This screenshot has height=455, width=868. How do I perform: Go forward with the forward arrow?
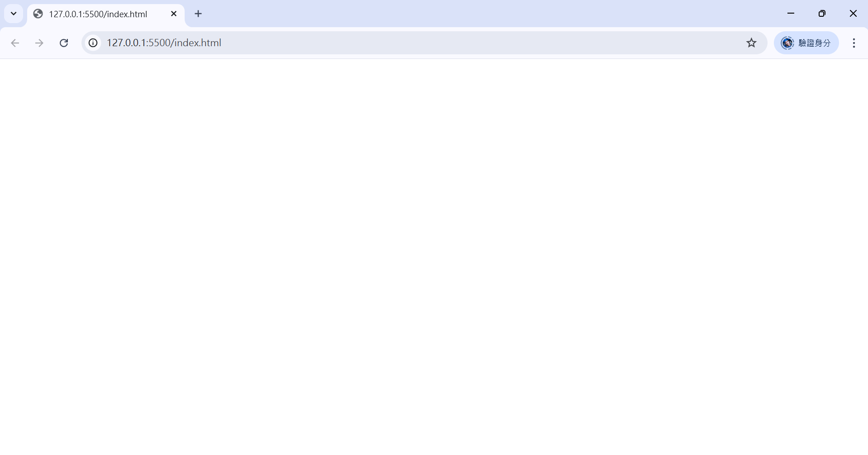click(x=39, y=43)
